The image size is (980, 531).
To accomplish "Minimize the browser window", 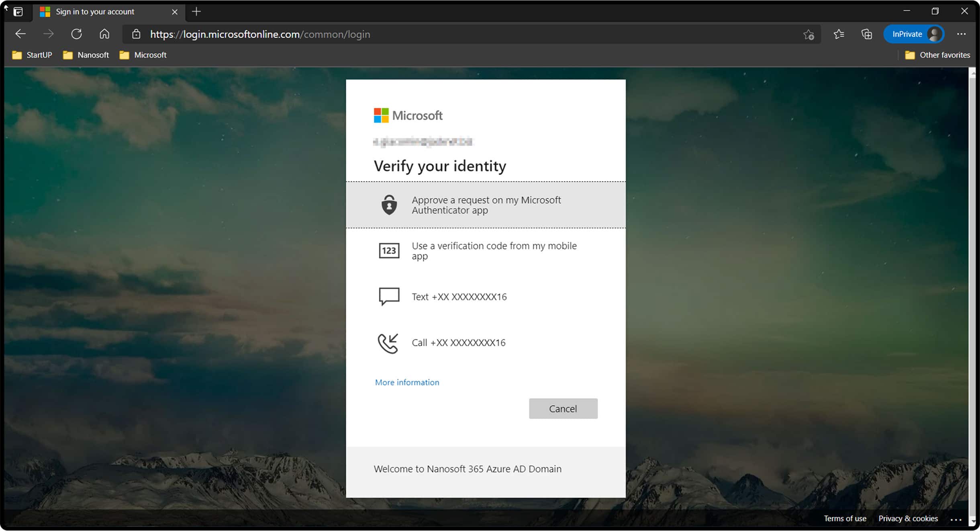I will 906,11.
